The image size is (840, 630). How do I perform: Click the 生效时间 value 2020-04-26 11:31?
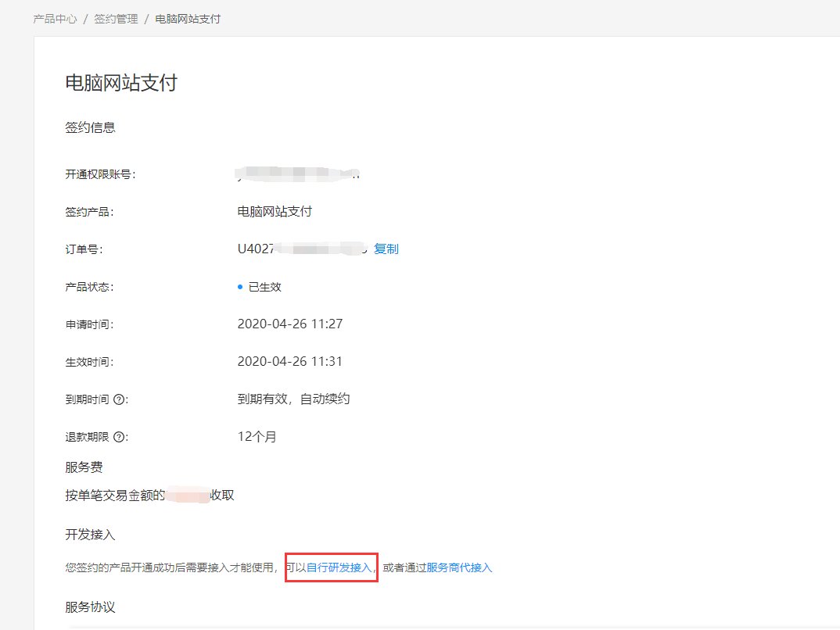tap(289, 362)
